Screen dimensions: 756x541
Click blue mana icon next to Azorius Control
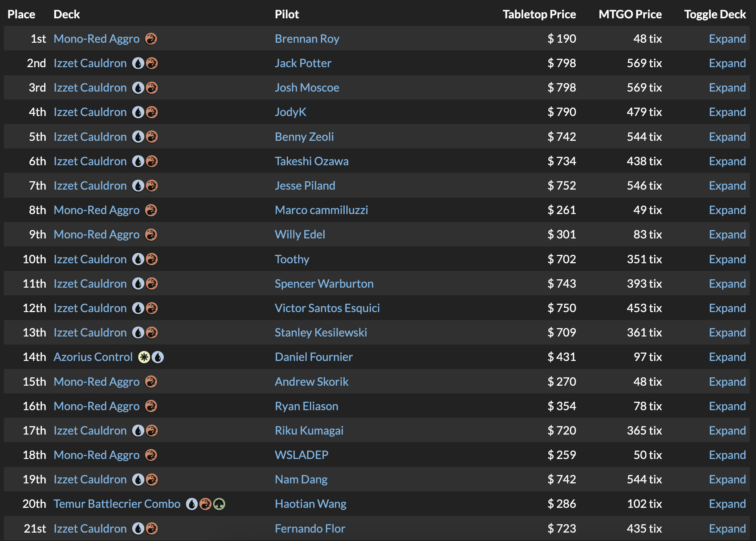coord(158,357)
